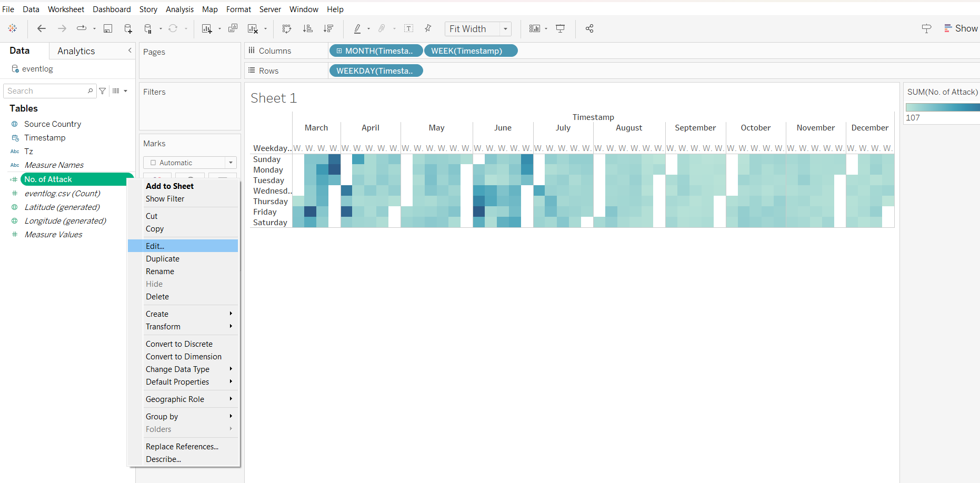This screenshot has width=980, height=483.
Task: Toggle Show Mark Labels in toolbar
Action: pyautogui.click(x=409, y=29)
